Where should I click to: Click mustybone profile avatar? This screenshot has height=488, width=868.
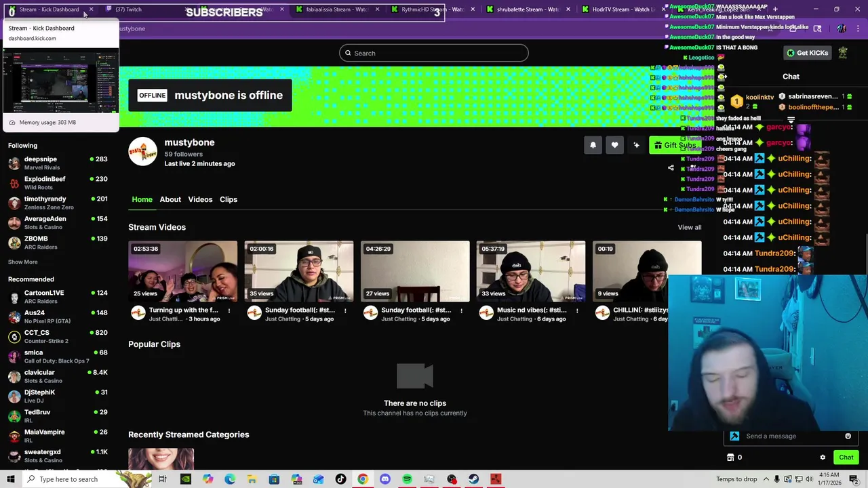click(x=143, y=151)
